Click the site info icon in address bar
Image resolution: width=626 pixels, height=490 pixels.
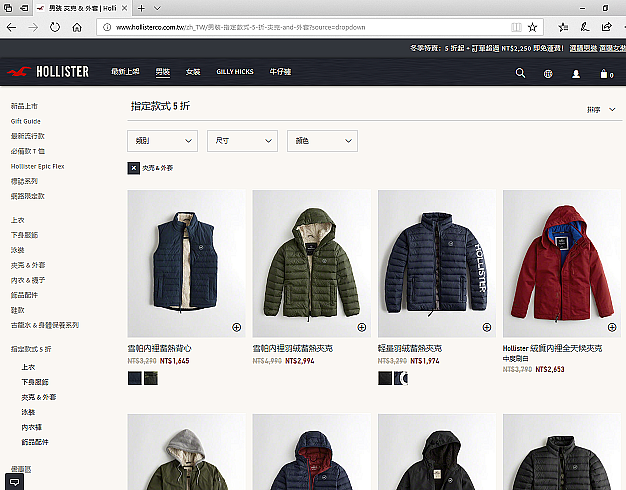pyautogui.click(x=107, y=27)
